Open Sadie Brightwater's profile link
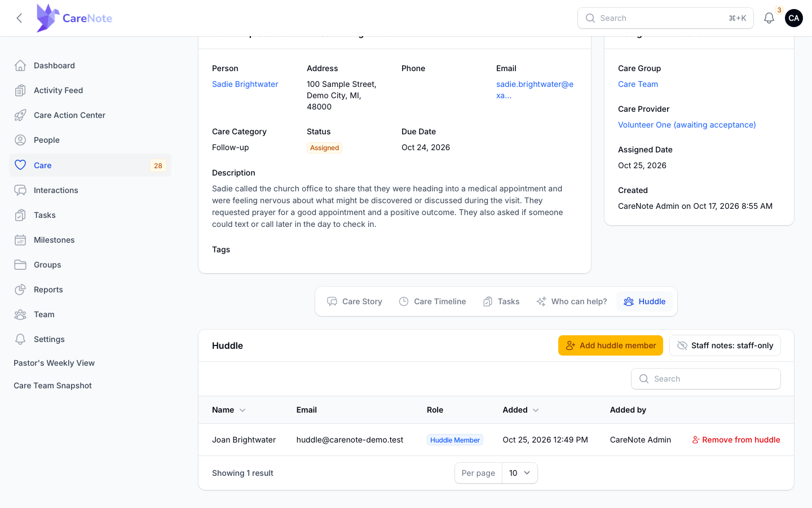 245,84
